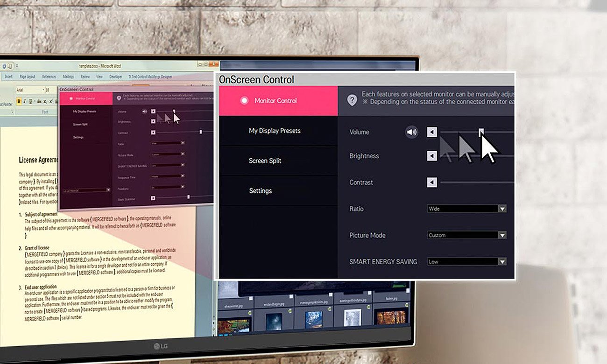This screenshot has width=607, height=364.
Task: Click the Volume slider handle in enlarged panel
Action: coord(481,132)
